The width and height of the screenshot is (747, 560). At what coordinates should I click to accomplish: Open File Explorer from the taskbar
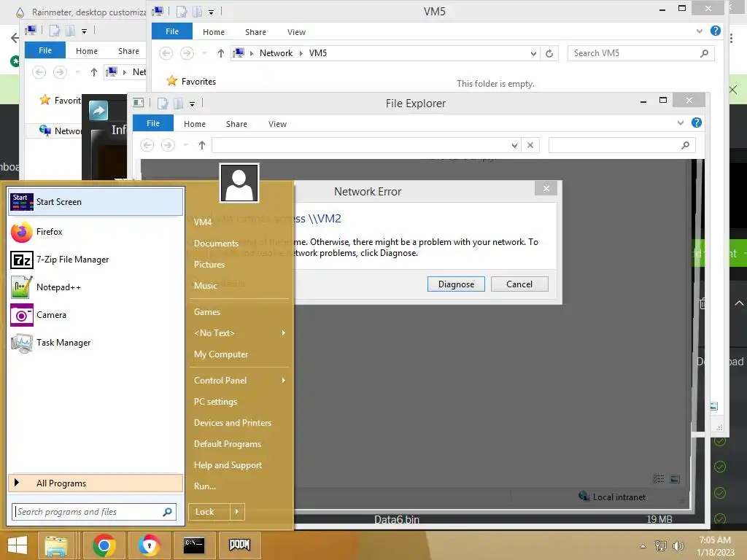[56, 545]
